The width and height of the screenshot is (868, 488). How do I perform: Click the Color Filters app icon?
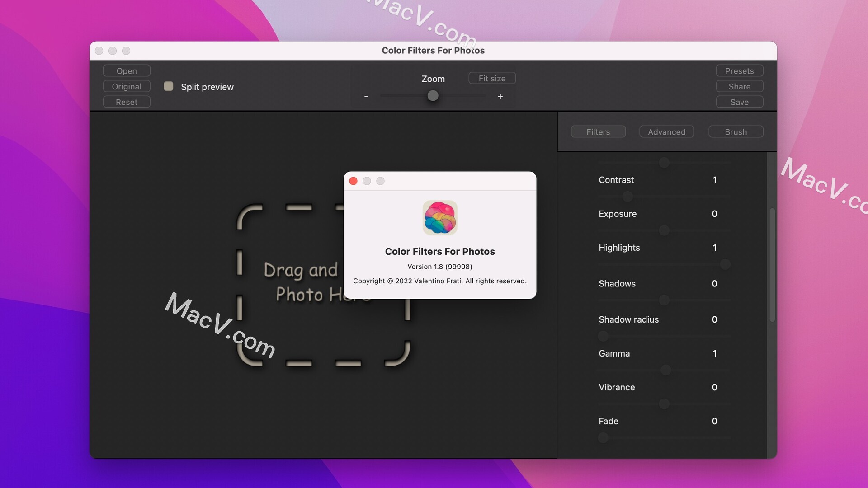point(440,218)
